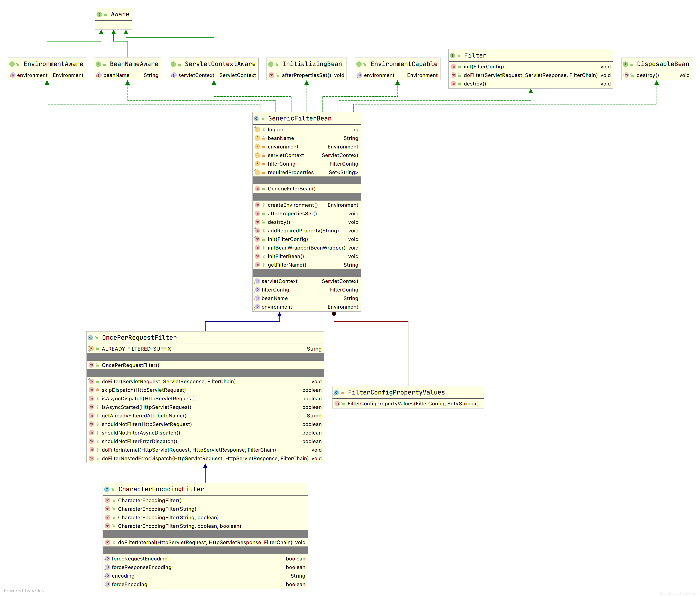Click forceEncoding property row
The width and height of the screenshot is (700, 597).
coord(205,584)
